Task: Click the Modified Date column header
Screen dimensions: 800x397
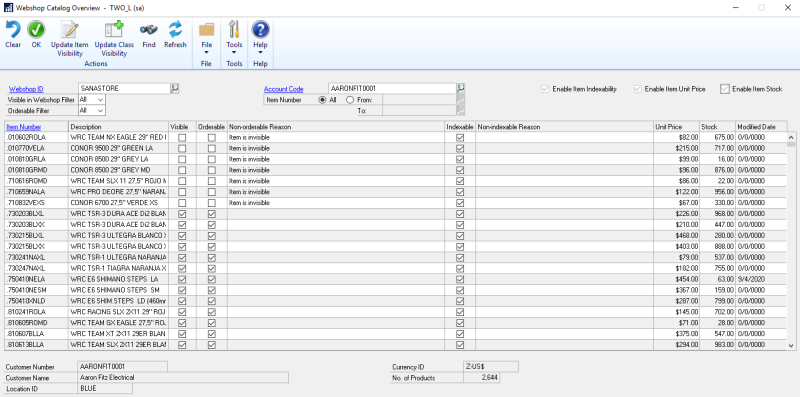Action: point(761,127)
